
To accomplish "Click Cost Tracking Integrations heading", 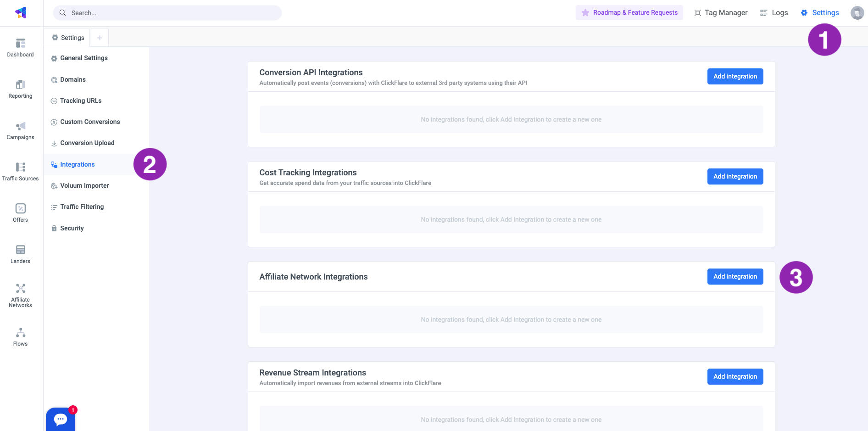I will click(x=308, y=173).
